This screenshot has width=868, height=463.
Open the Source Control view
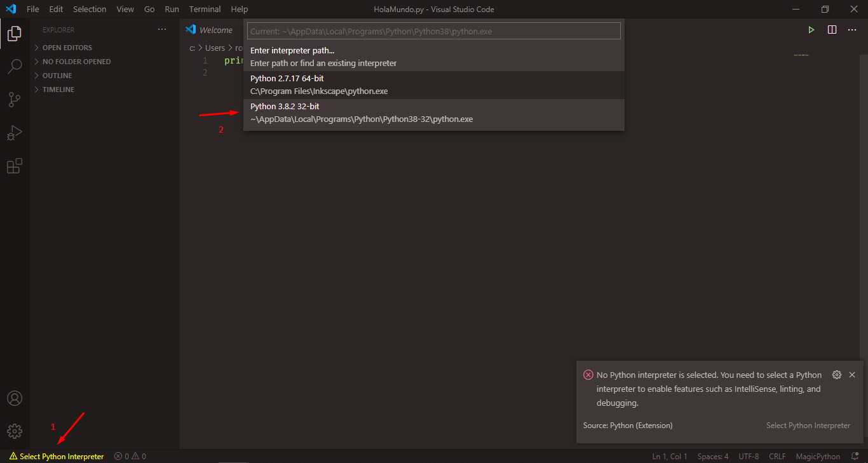click(x=14, y=100)
